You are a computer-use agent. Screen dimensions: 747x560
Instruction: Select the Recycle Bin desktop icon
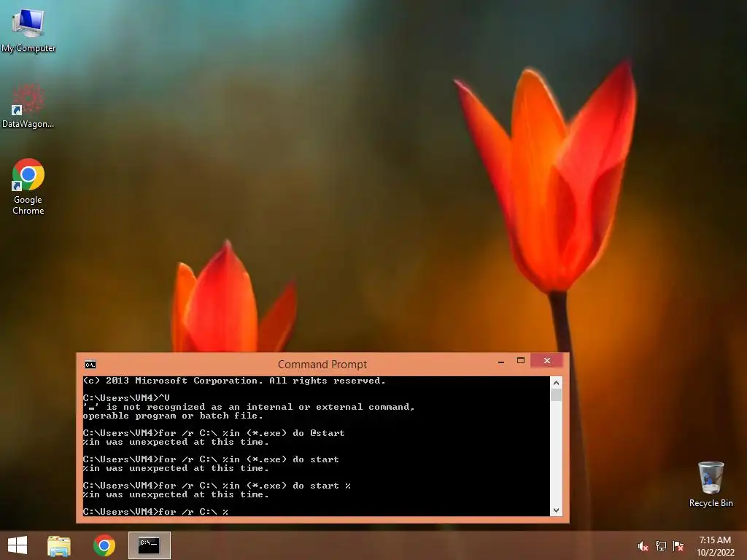pos(711,484)
